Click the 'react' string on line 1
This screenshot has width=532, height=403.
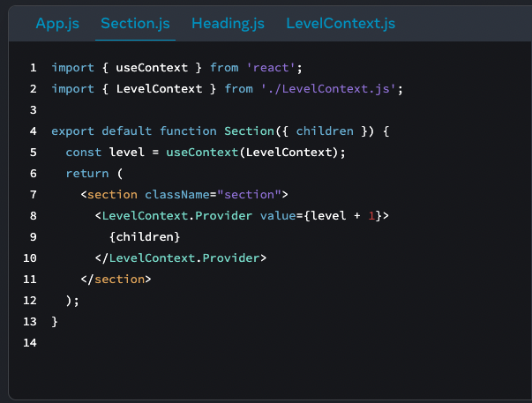(270, 68)
